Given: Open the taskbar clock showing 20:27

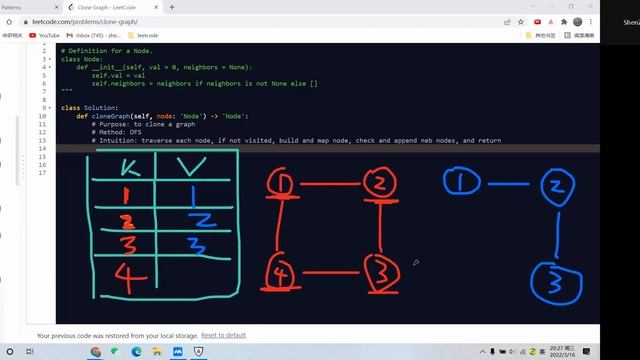Looking at the screenshot, I should coord(562,351).
